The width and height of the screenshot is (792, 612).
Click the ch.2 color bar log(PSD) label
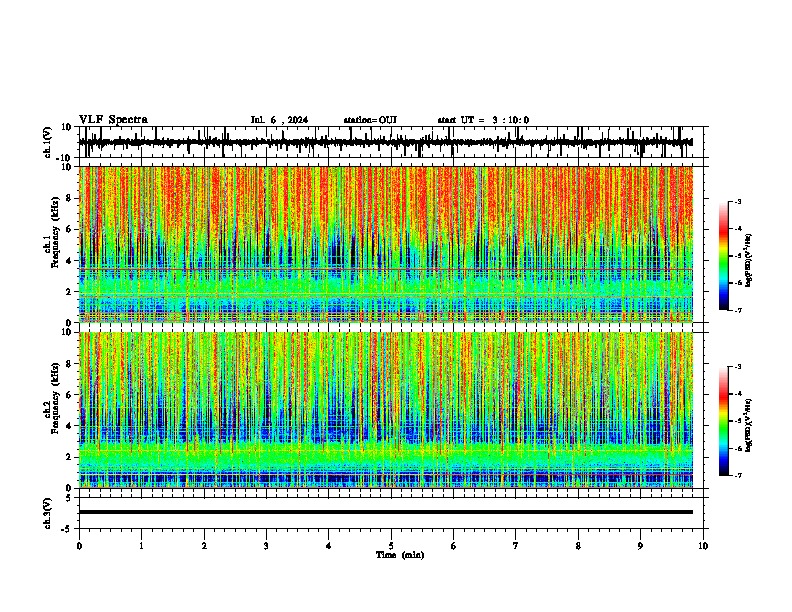tap(749, 426)
